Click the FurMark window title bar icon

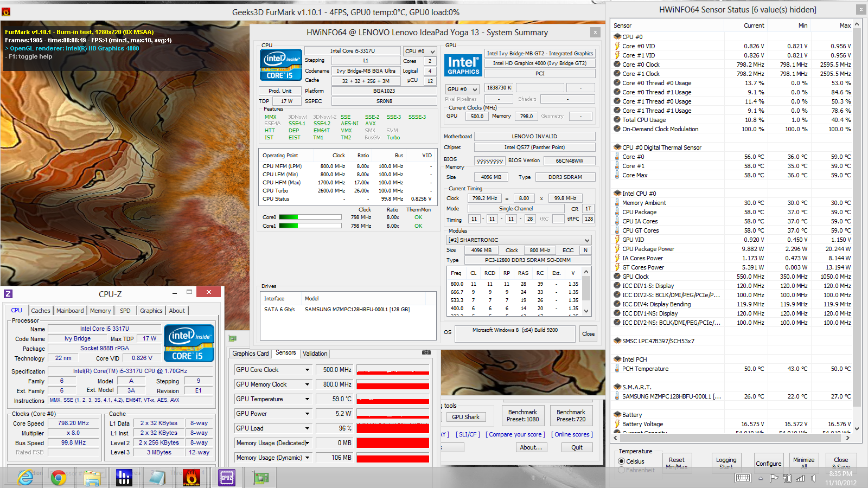coord(6,11)
